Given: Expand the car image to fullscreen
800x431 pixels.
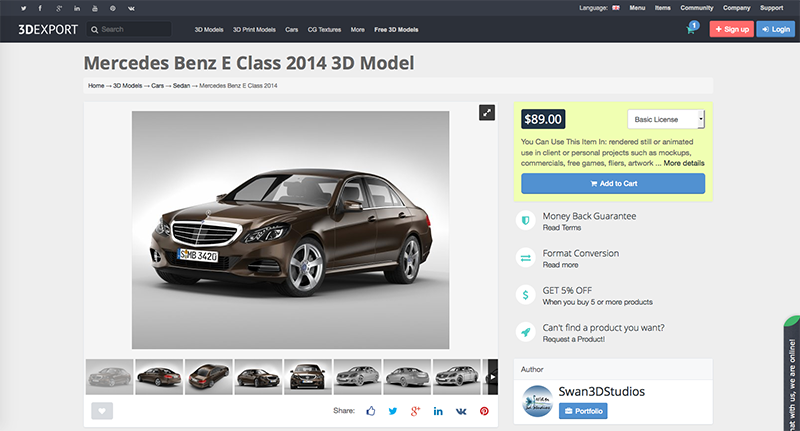Looking at the screenshot, I should pyautogui.click(x=486, y=113).
